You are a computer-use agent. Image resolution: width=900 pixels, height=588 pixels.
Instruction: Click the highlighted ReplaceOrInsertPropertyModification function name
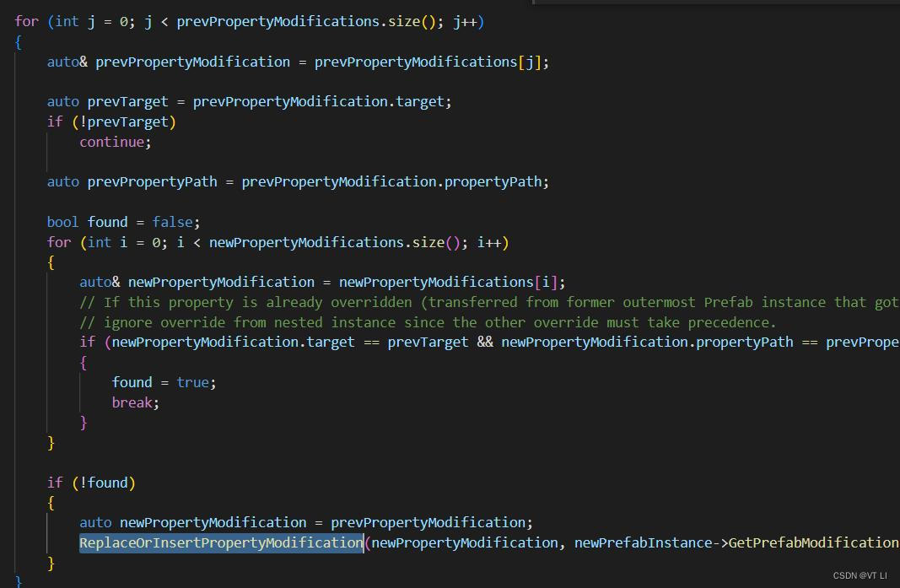221,542
